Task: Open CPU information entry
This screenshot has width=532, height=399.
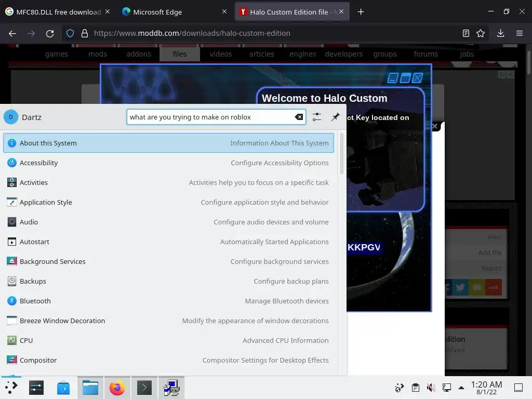Action: click(x=168, y=340)
